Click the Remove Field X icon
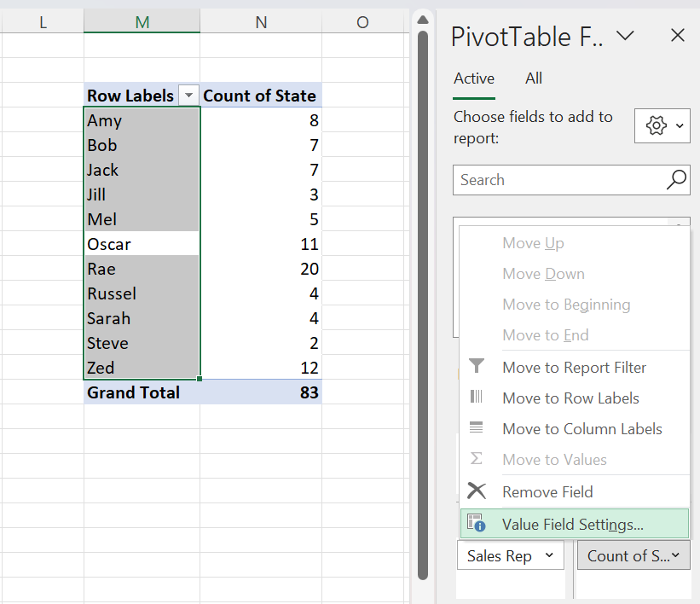The width and height of the screenshot is (700, 604). [477, 491]
